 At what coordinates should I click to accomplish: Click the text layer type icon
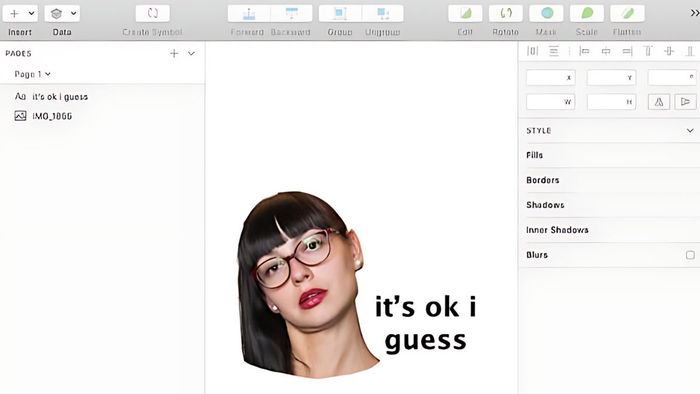[x=20, y=96]
